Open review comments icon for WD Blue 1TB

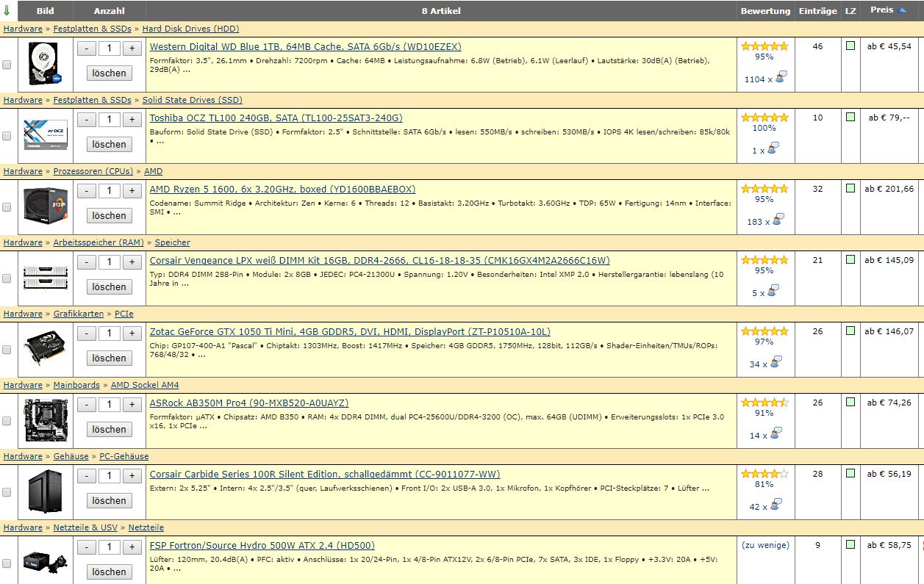coord(780,78)
